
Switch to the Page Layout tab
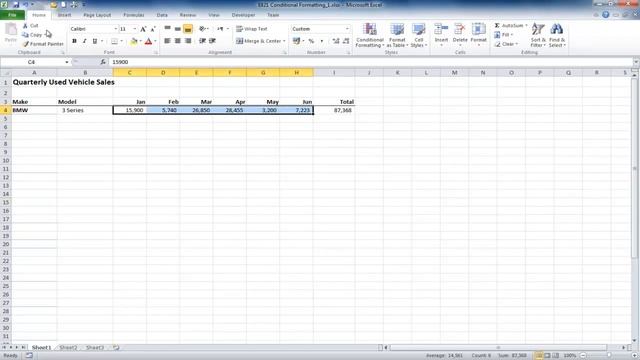97,15
